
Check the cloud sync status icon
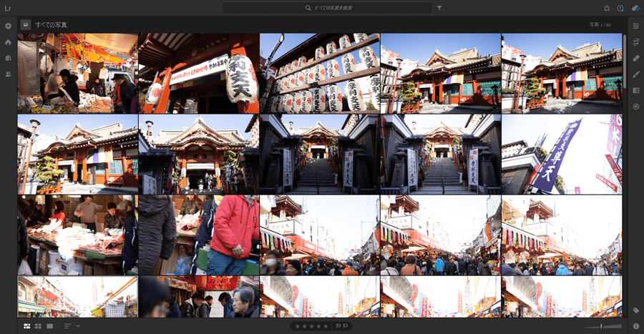pyautogui.click(x=635, y=8)
